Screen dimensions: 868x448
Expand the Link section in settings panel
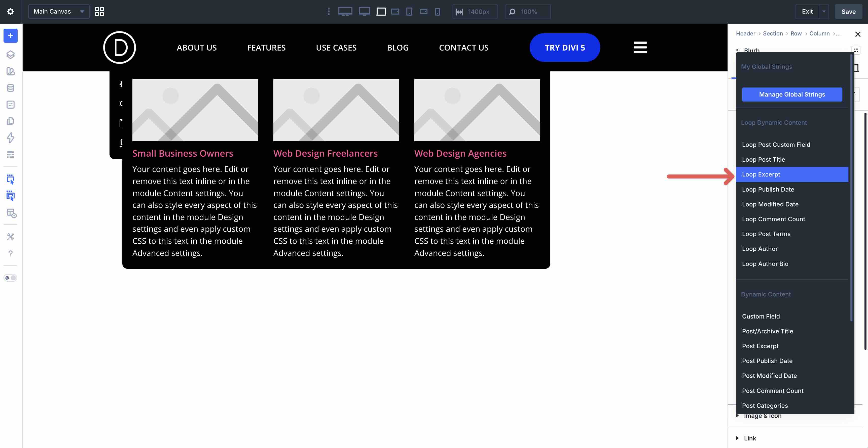pos(750,438)
